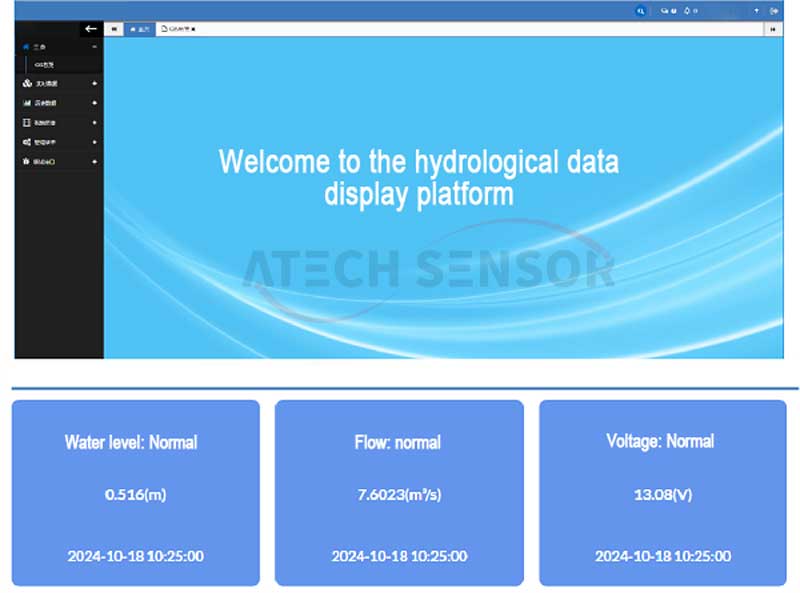Click the bar chart icon in sidebar
Screen dimensions: 800x593
click(27, 103)
